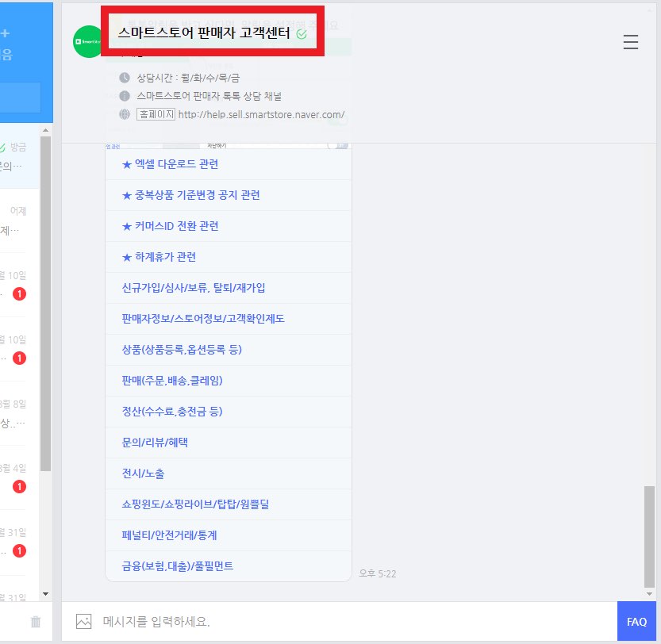Click the down chevron at the sidebar bottom
This screenshot has width=661, height=644.
point(45,593)
